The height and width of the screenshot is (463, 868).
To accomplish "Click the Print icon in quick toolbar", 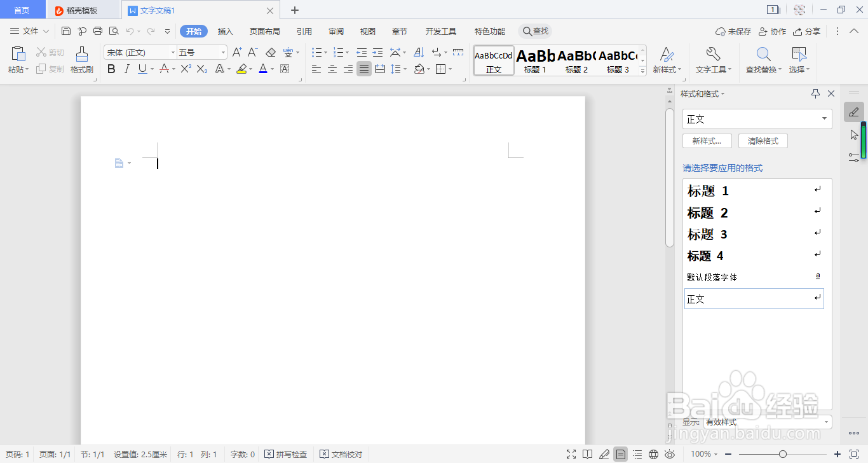I will tap(98, 31).
